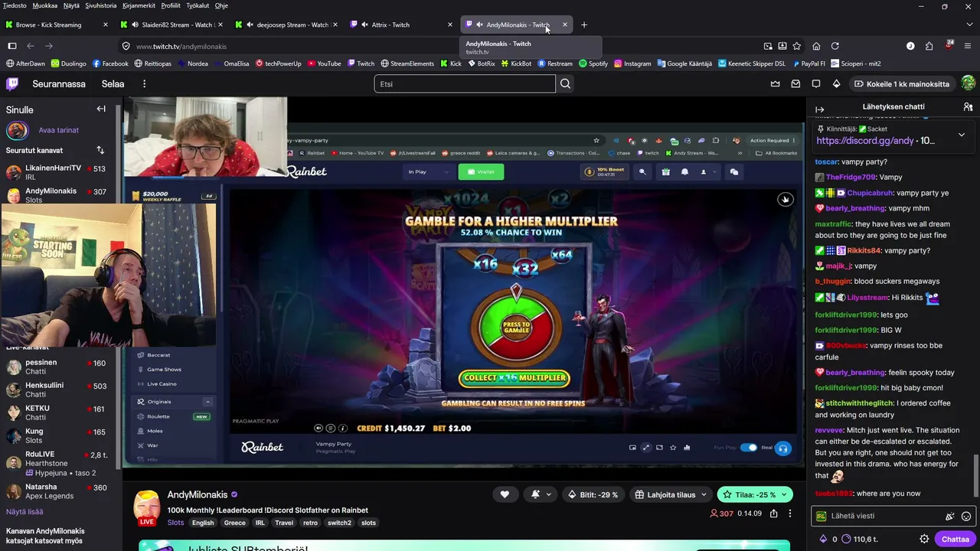Viewport: 980px width, 551px height.
Task: Collapse the Sinulle sidebar
Action: click(x=101, y=109)
